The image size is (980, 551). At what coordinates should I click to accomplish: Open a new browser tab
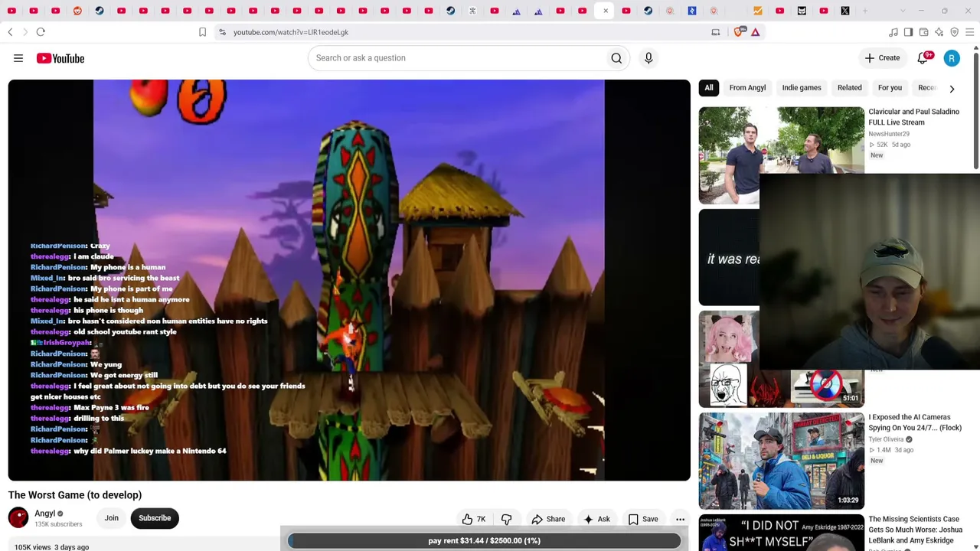point(866,11)
